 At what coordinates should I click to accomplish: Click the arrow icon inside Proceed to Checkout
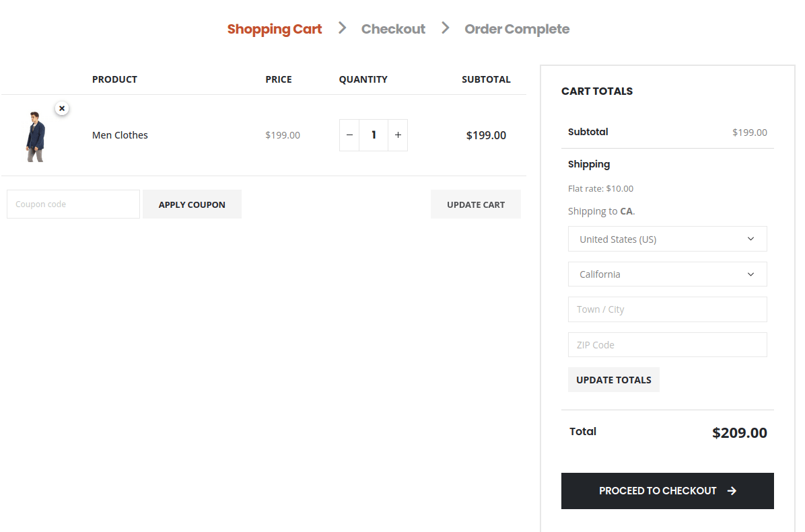(x=731, y=491)
